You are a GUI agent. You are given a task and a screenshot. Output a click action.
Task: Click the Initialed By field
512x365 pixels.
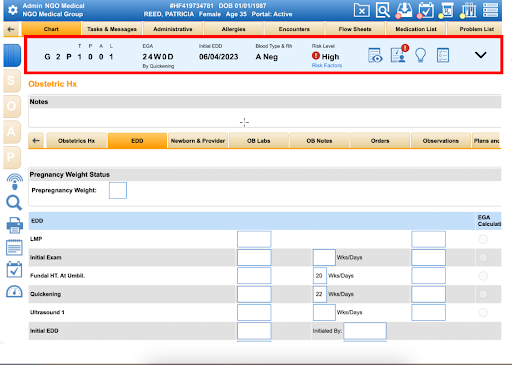click(365, 331)
